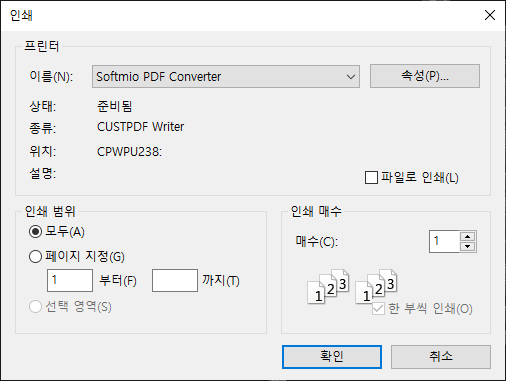Image resolution: width=506 pixels, height=381 pixels.
Task: Click the first collated pages 1-2-3 icon
Action: coord(328,287)
